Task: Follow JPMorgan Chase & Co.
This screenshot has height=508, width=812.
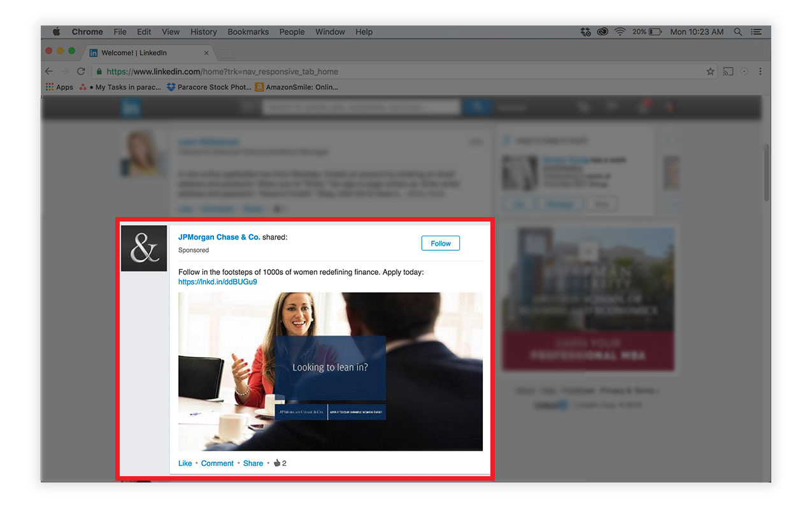Action: 441,243
